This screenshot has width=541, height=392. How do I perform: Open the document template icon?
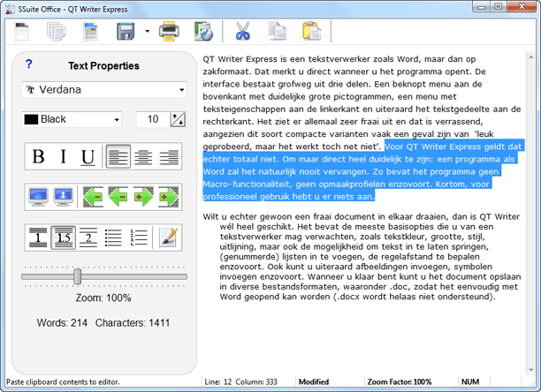point(91,32)
